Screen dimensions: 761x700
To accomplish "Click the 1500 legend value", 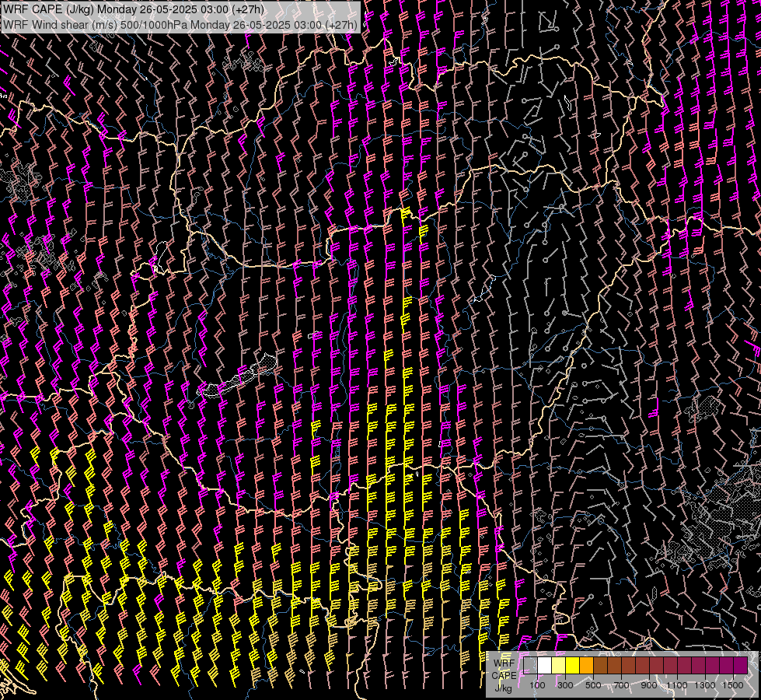I will (x=733, y=685).
